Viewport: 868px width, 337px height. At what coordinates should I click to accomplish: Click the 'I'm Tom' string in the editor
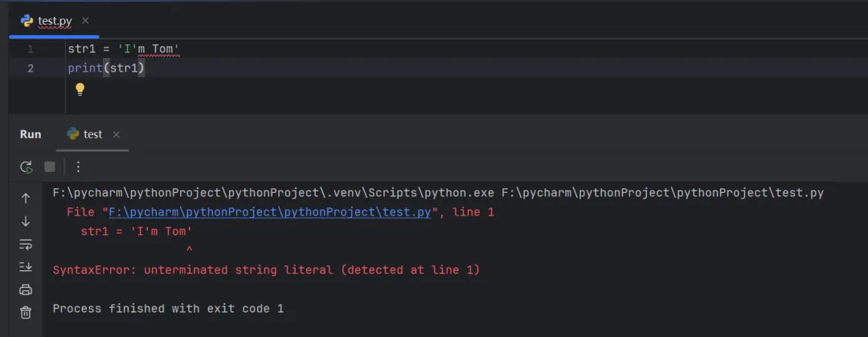pyautogui.click(x=149, y=50)
